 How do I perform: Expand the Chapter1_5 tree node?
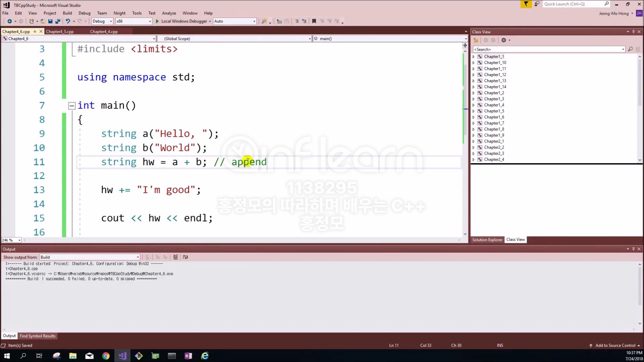point(474,111)
